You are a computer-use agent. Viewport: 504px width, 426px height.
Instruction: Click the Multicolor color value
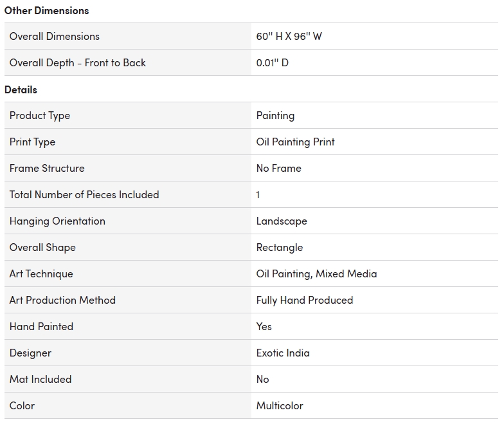click(x=280, y=406)
